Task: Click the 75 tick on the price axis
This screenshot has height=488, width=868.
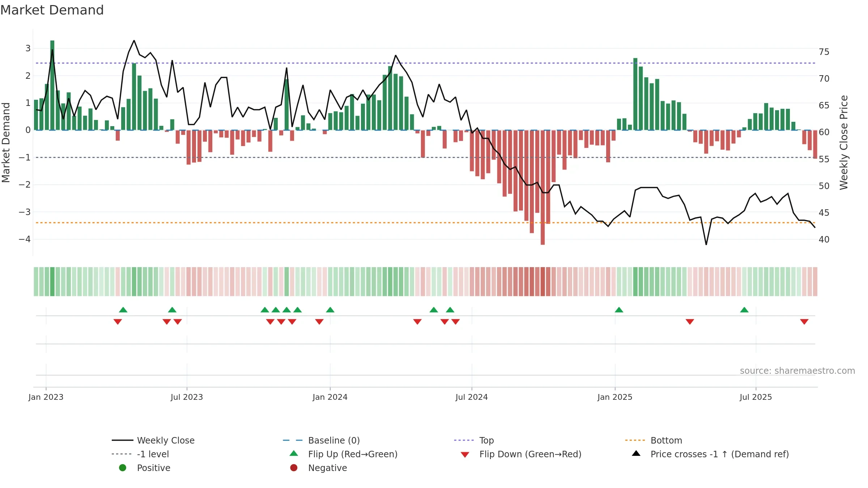Action: [824, 52]
